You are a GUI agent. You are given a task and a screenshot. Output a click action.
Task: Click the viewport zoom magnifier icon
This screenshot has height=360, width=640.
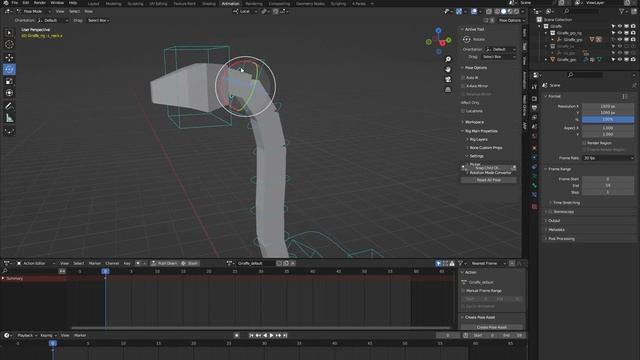click(448, 60)
